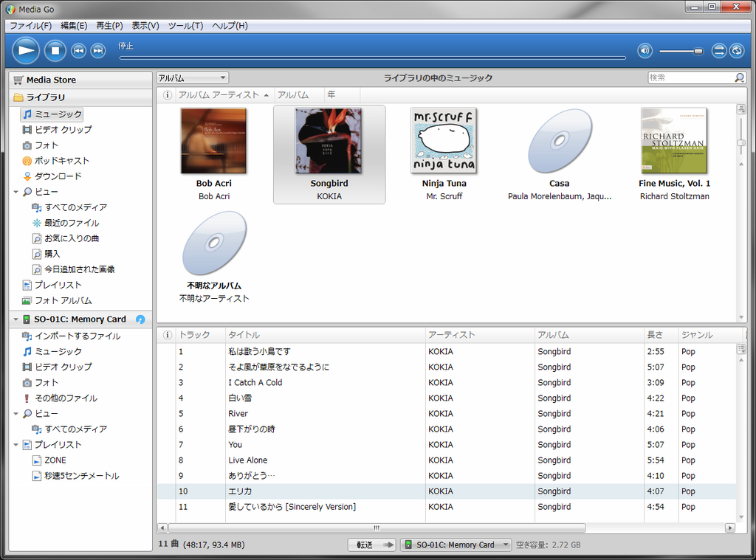Start playback with the Play button
Image resolution: width=756 pixels, height=560 pixels.
pos(26,50)
